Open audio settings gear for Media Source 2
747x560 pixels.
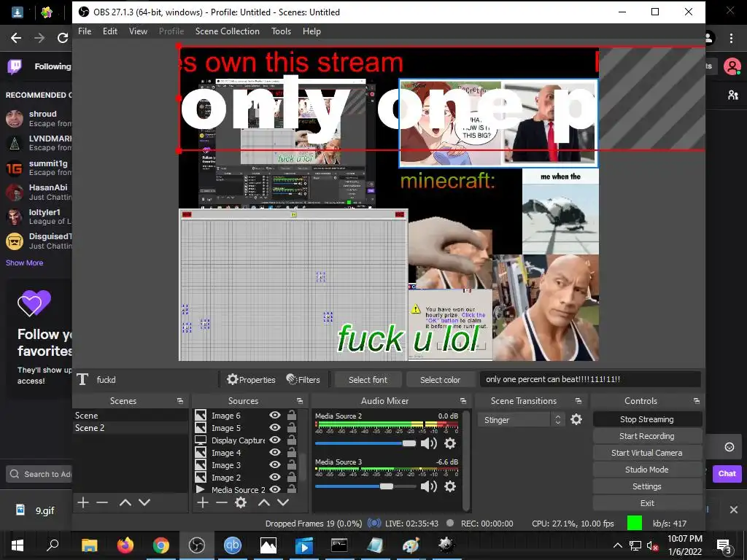[x=450, y=443]
